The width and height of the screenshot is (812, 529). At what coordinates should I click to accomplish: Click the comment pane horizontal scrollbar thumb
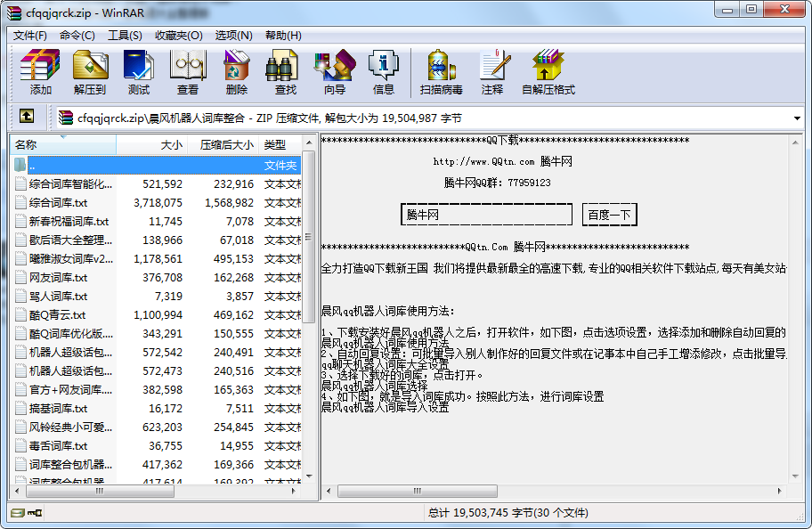tap(418, 491)
